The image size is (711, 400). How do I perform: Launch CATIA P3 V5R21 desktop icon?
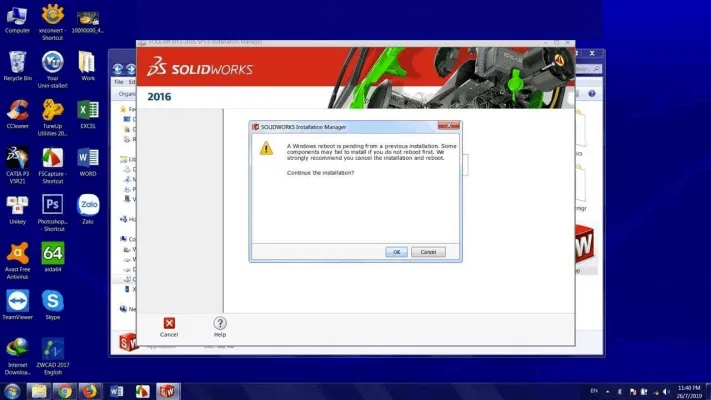[17, 165]
